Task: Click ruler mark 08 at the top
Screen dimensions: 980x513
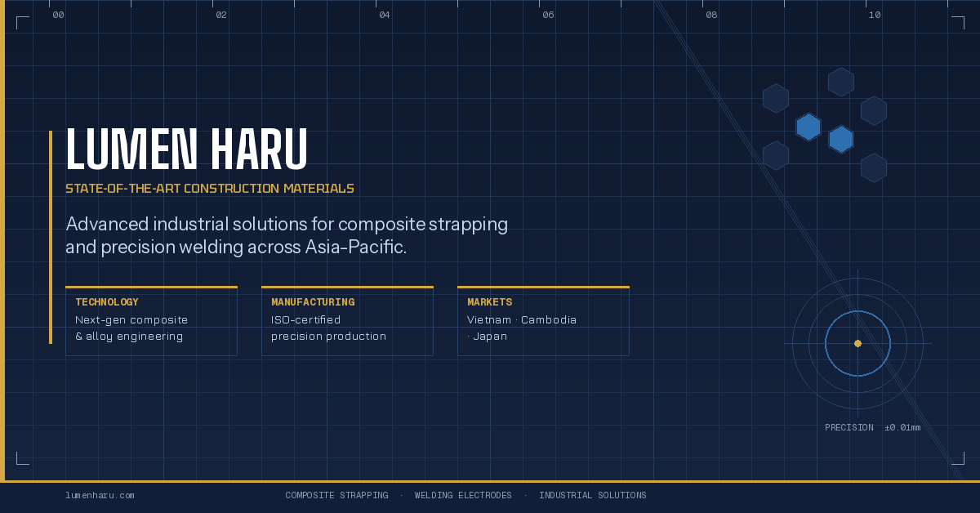Action: 711,15
